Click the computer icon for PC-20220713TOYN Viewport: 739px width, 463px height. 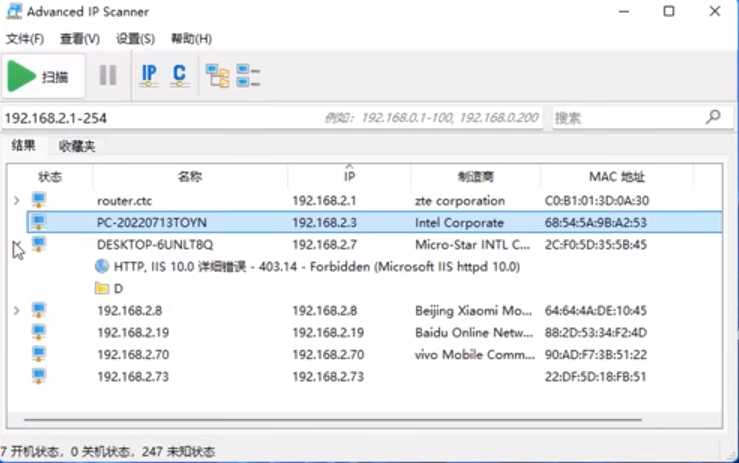[x=39, y=222]
